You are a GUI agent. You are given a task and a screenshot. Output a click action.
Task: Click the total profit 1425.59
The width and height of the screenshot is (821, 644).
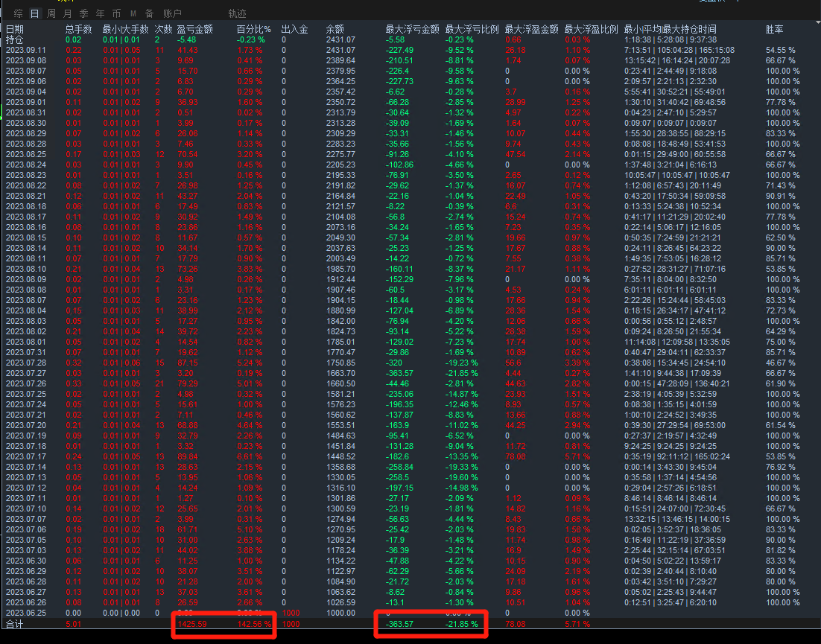pyautogui.click(x=191, y=624)
